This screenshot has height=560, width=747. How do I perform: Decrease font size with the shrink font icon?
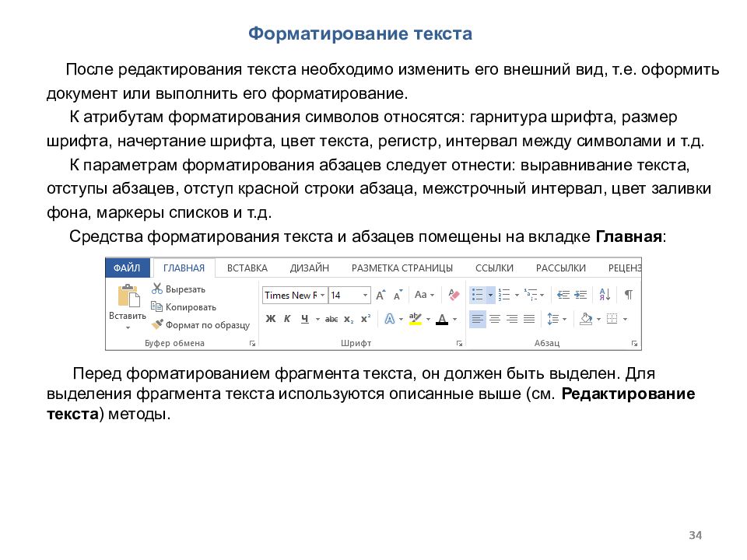[398, 296]
